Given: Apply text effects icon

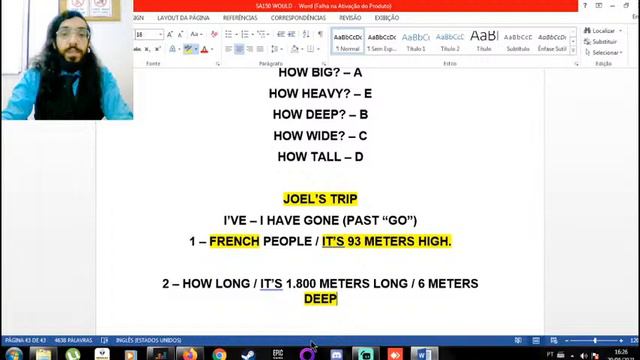Looking at the screenshot, I should 173,49.
